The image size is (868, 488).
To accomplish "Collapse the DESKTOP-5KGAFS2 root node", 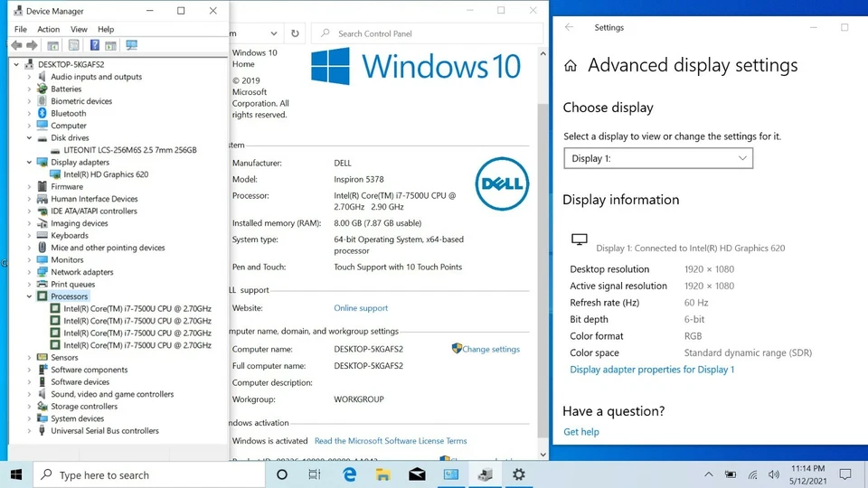I will pyautogui.click(x=16, y=65).
